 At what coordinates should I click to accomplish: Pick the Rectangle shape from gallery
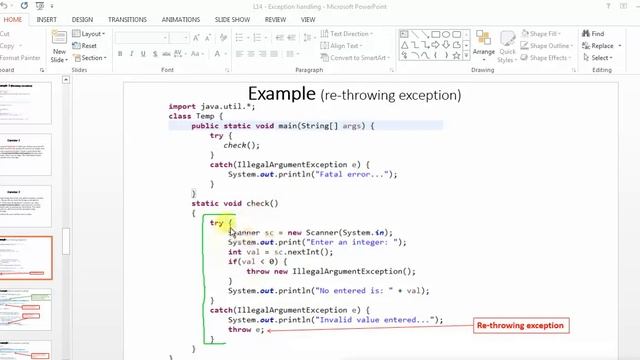(436, 34)
